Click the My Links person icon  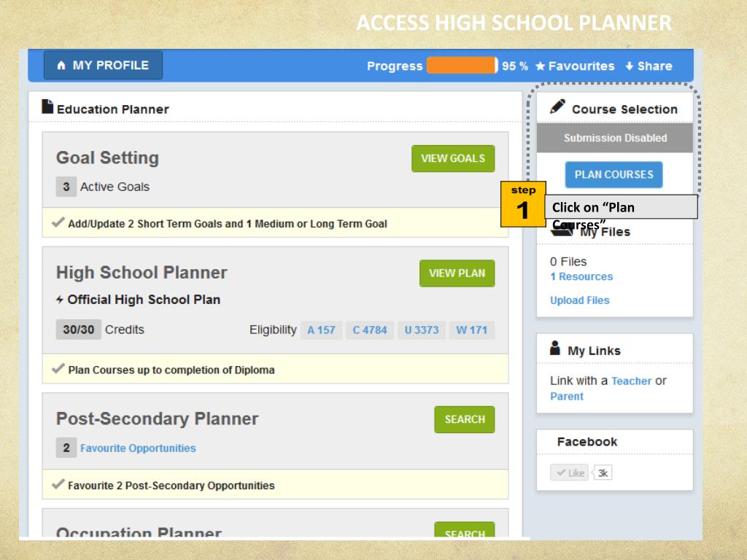(555, 349)
